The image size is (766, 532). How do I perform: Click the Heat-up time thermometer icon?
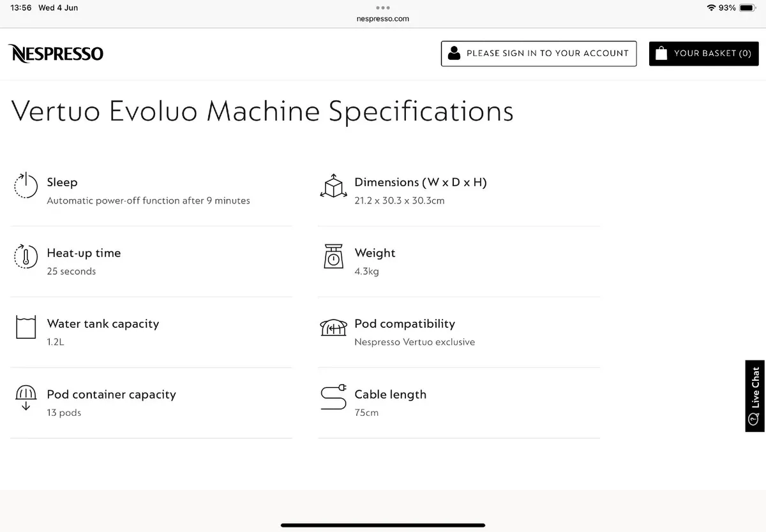point(26,256)
